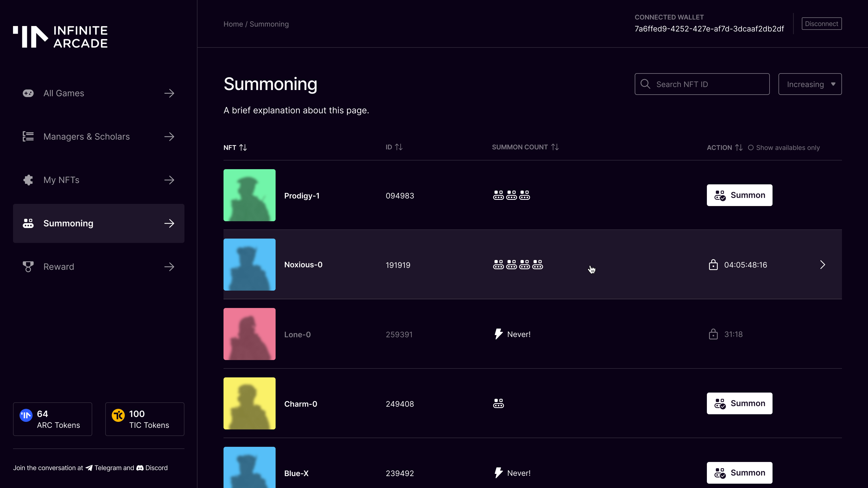Viewport: 868px width, 488px height.
Task: Click the lock icon on Noxious-0 row
Action: click(x=713, y=265)
